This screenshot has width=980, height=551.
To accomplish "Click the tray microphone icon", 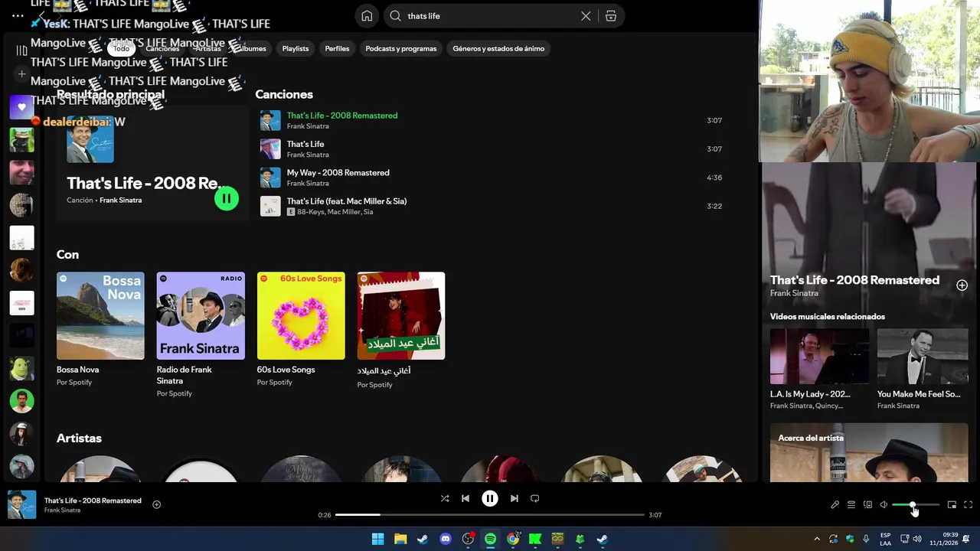I will [x=866, y=539].
